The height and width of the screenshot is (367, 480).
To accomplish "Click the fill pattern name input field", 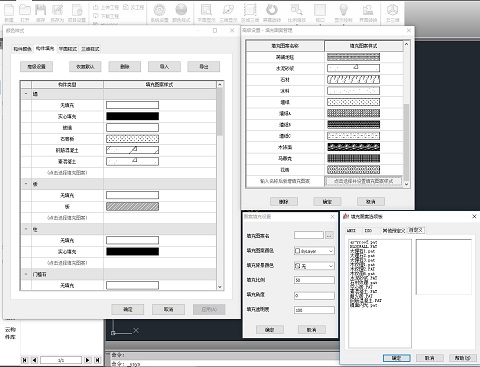I will tap(309, 235).
